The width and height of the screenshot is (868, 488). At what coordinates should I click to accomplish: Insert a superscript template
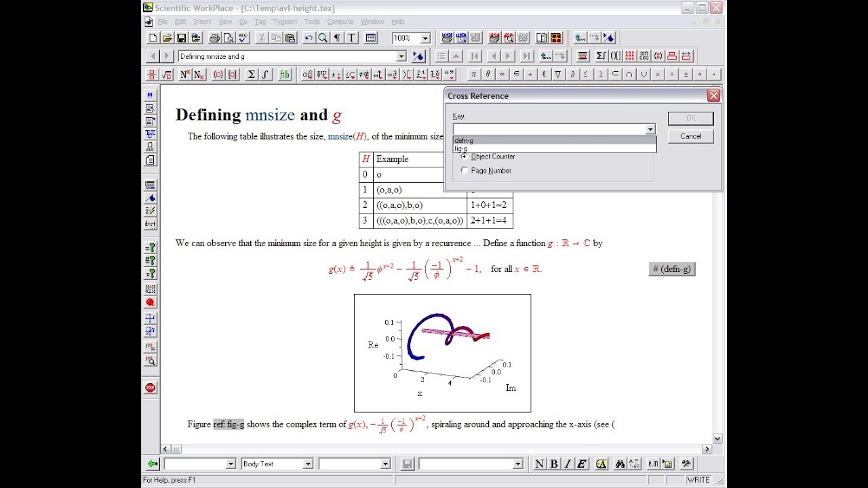point(186,75)
